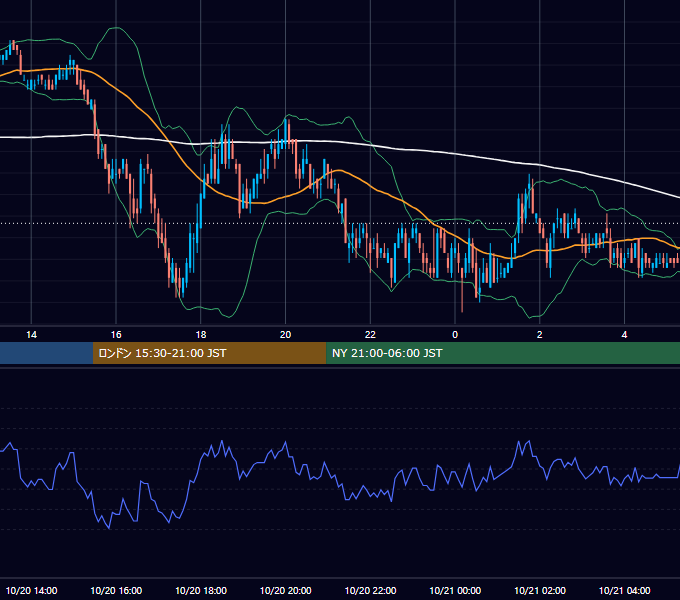Click the 10/20 16:00 date label
The height and width of the screenshot is (600, 680).
pyautogui.click(x=116, y=590)
